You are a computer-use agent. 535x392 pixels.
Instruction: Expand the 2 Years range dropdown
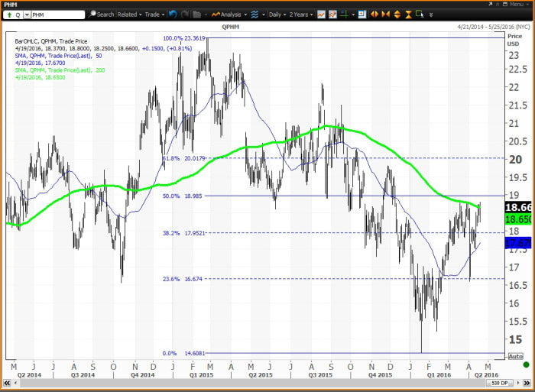[301, 14]
